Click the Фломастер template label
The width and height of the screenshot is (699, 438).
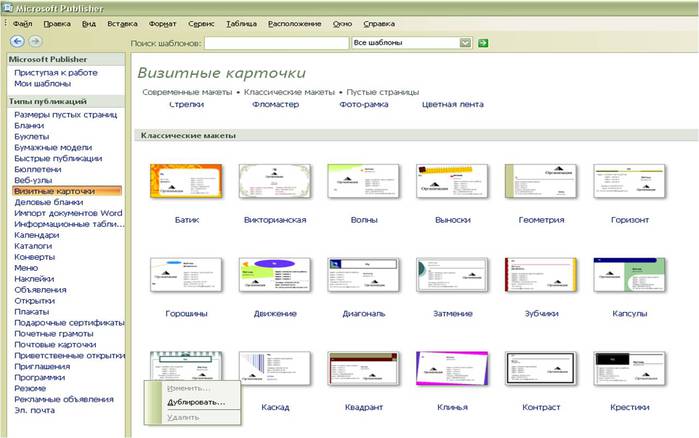pyautogui.click(x=275, y=104)
